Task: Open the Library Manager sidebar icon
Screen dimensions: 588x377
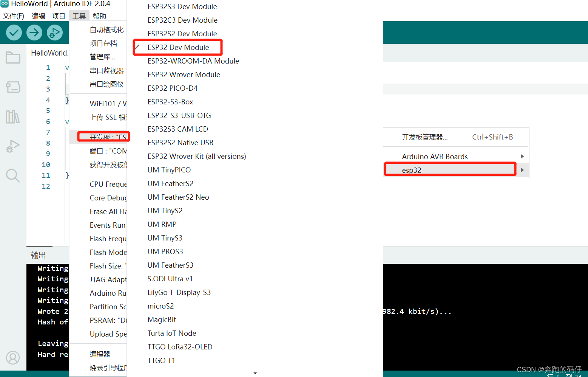Action: pos(13,116)
